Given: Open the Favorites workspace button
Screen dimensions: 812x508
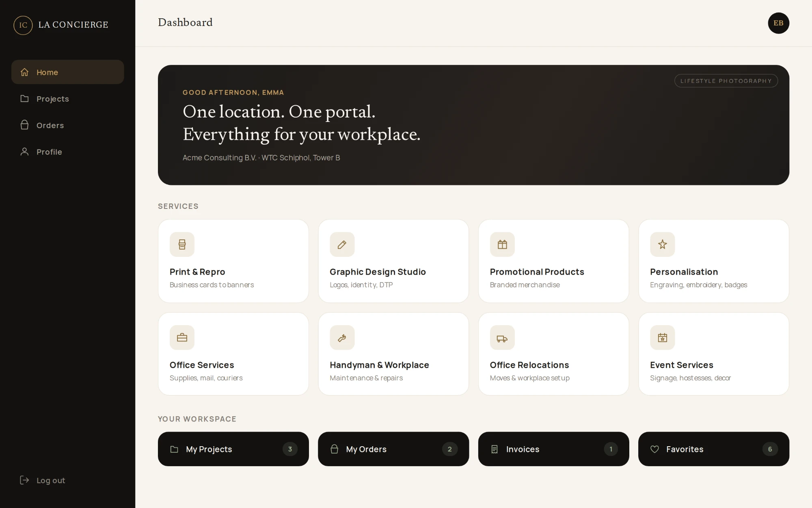Looking at the screenshot, I should (714, 449).
